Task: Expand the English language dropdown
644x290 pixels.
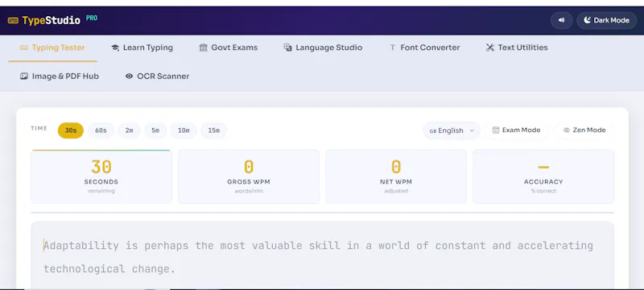Action: [x=452, y=130]
